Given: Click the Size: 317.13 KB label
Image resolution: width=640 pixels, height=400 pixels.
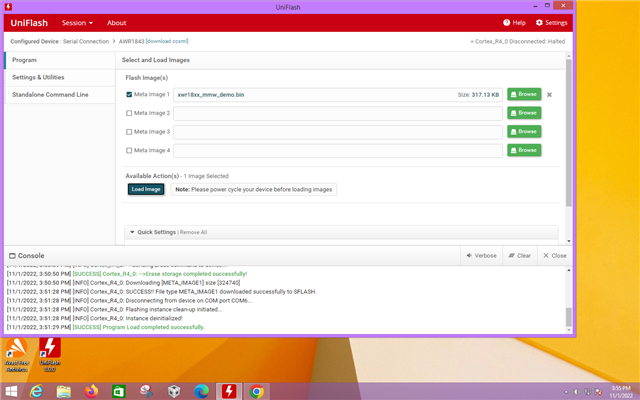Looking at the screenshot, I should 478,95.
